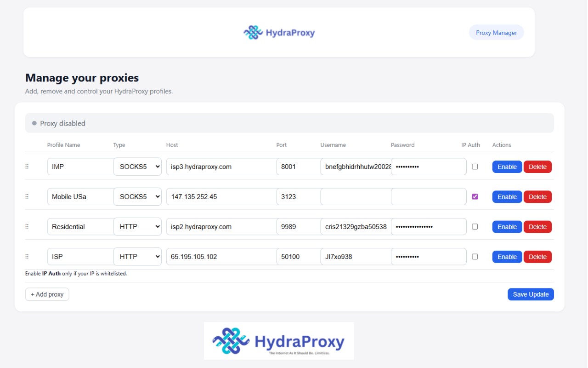Add a new proxy with + Add proxy

[x=47, y=294]
